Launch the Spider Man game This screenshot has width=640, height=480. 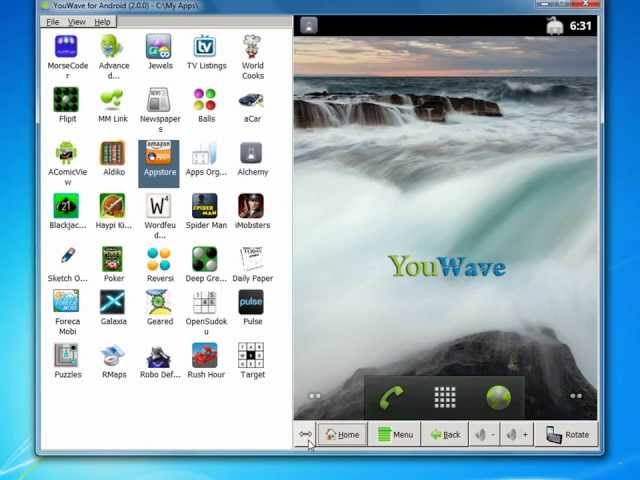tap(205, 206)
